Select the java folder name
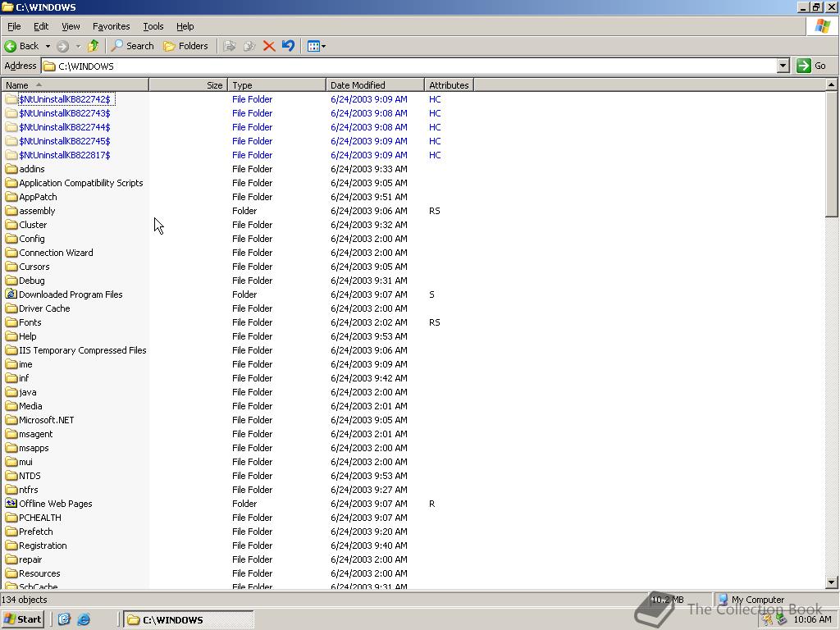The height and width of the screenshot is (630, 840). coord(28,392)
